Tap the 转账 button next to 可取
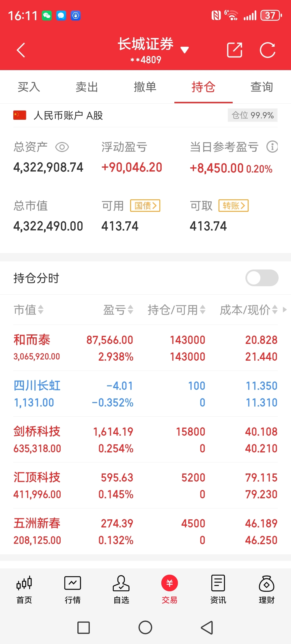This screenshot has width=291, height=644. [234, 206]
